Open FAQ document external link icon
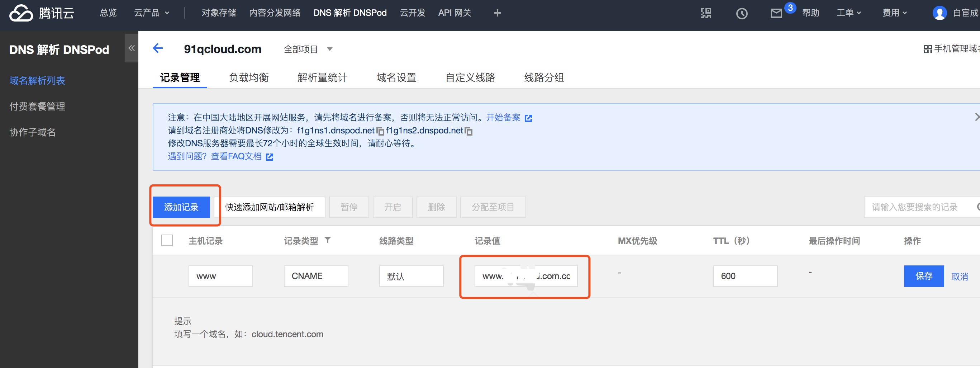Image resolution: width=980 pixels, height=368 pixels. [269, 157]
